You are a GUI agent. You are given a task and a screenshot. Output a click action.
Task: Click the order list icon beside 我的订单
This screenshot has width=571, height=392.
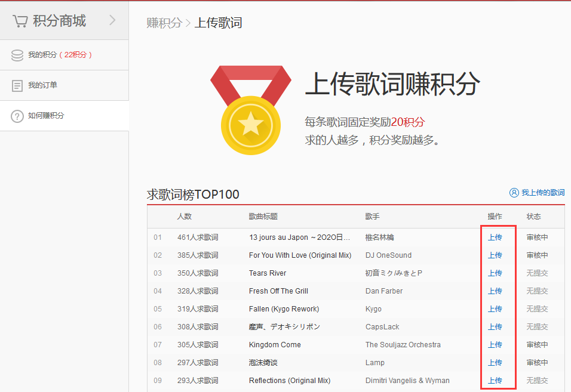click(16, 85)
